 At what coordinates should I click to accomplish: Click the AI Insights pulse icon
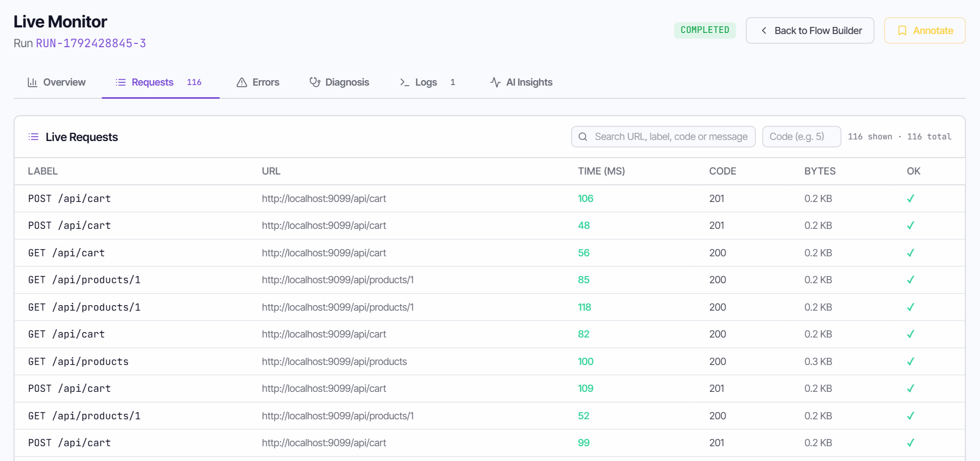pos(495,82)
